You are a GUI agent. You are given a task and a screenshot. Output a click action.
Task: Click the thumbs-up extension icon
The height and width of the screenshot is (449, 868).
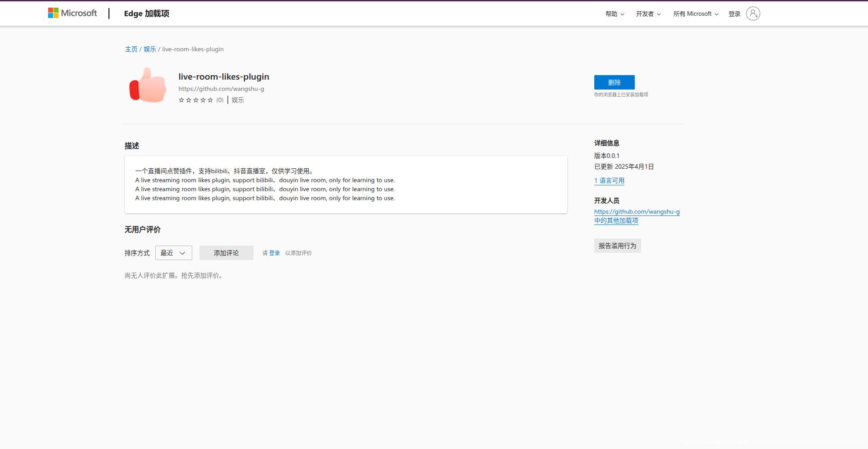pyautogui.click(x=148, y=85)
